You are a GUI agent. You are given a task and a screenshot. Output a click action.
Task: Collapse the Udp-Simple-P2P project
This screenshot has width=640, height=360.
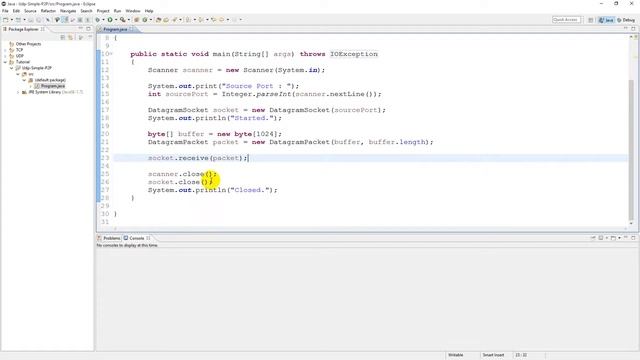(x=11, y=68)
